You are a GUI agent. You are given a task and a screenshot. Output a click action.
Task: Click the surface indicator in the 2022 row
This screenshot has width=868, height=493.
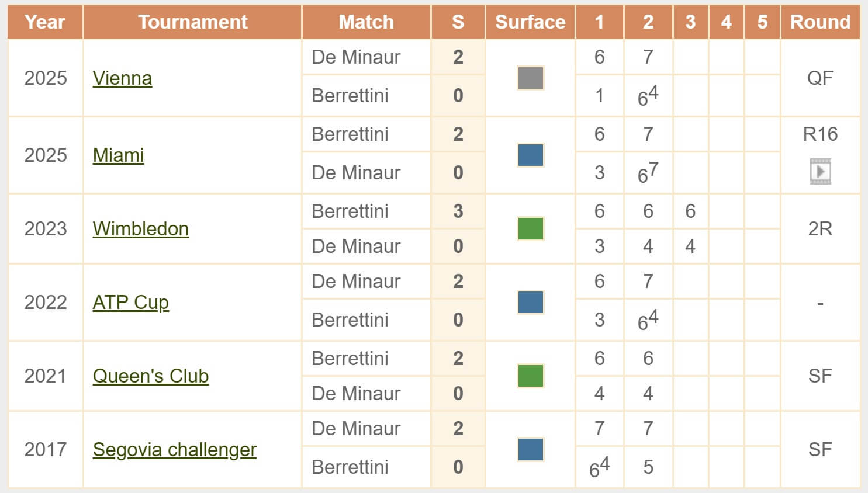click(x=530, y=303)
